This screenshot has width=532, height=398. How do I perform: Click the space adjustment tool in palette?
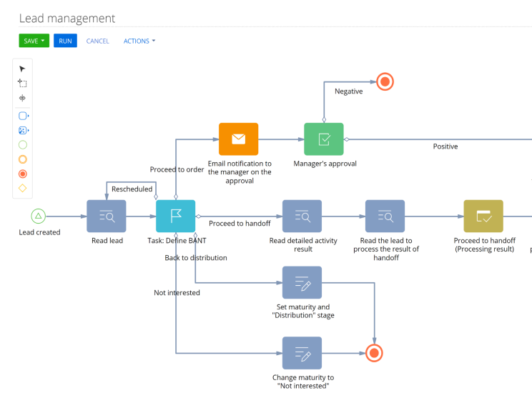[x=22, y=99]
